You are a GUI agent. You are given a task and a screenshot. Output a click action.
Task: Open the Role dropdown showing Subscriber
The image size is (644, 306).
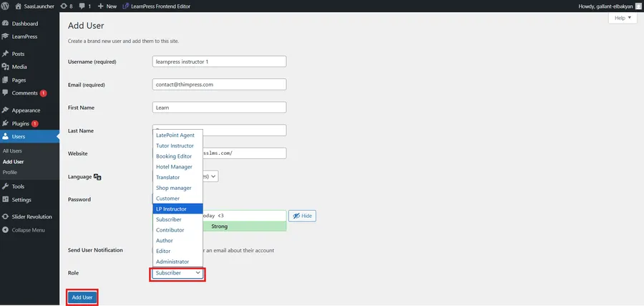click(177, 273)
